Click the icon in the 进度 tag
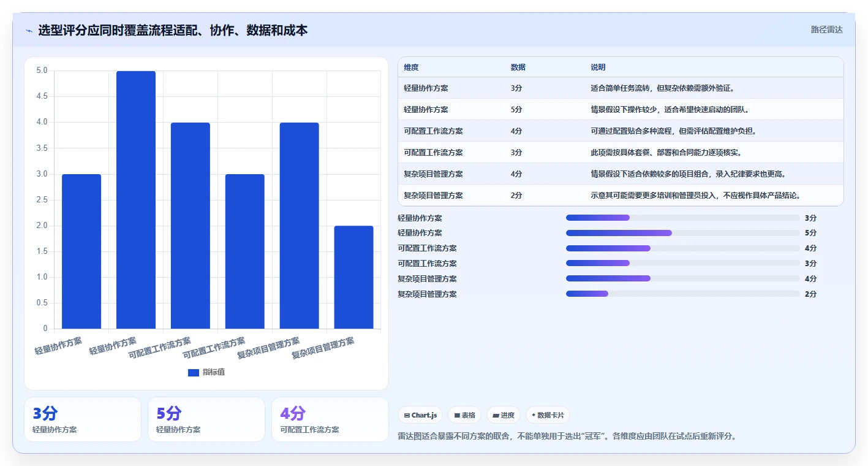 (496, 415)
